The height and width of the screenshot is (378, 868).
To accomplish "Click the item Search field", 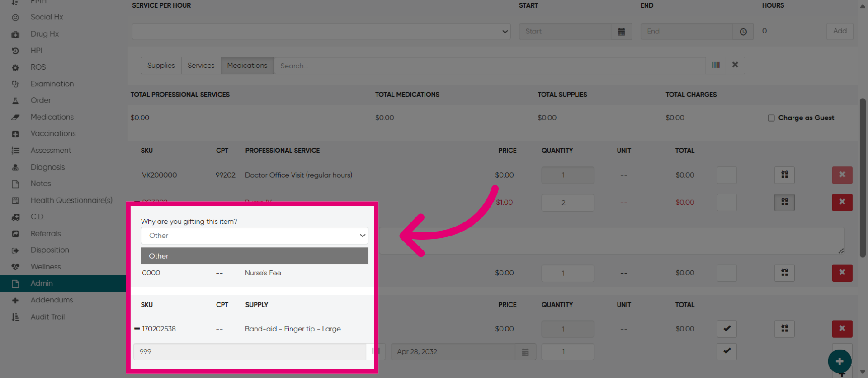I will click(490, 66).
